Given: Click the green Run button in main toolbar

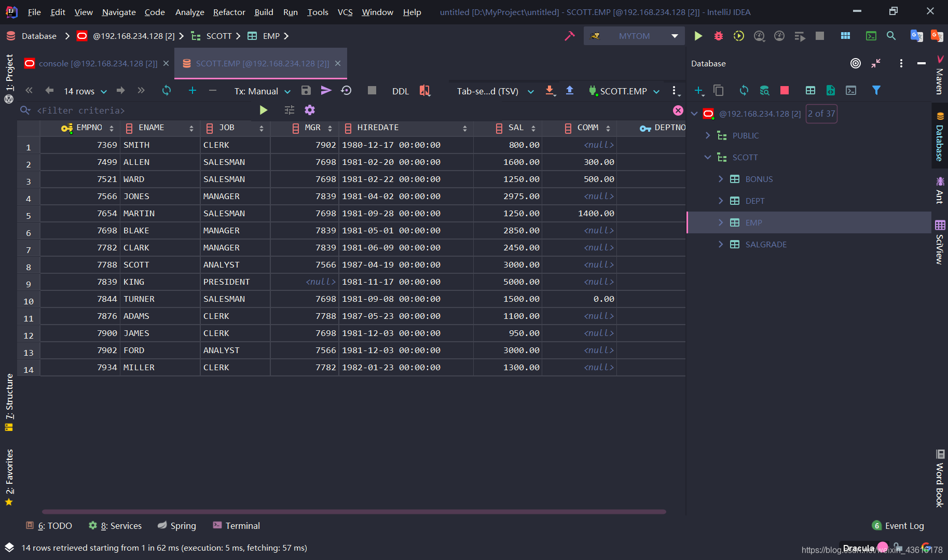Looking at the screenshot, I should tap(698, 36).
